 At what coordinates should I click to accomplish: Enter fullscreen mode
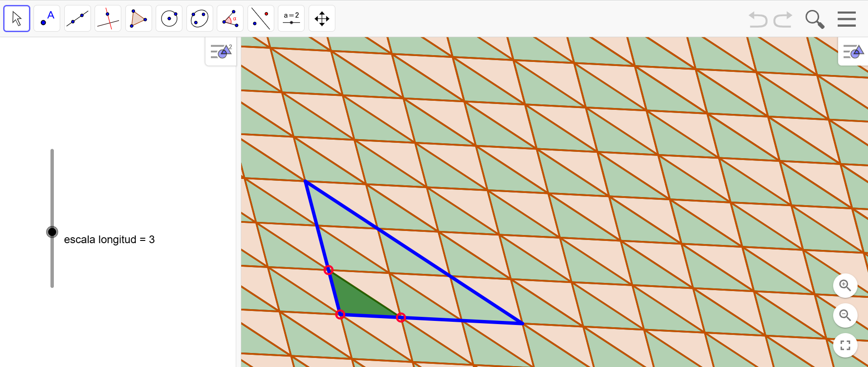pyautogui.click(x=845, y=345)
